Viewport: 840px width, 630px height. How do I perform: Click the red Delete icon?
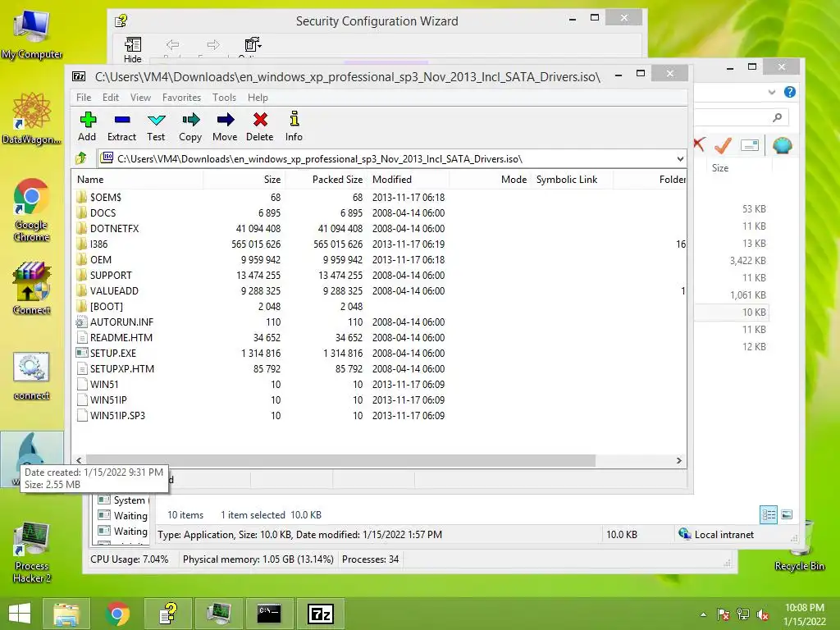click(x=260, y=126)
